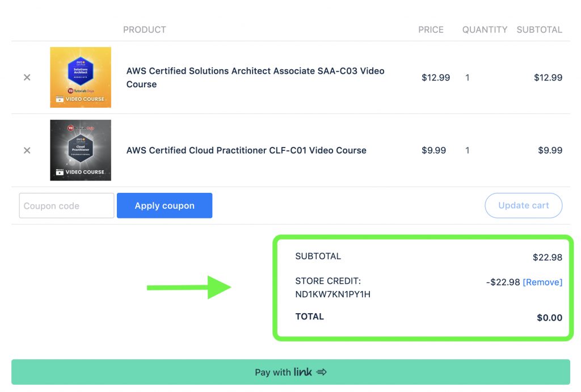Click AWS Cloud Practitioner CLF-C01 course title
581x392 pixels.
[x=246, y=150]
